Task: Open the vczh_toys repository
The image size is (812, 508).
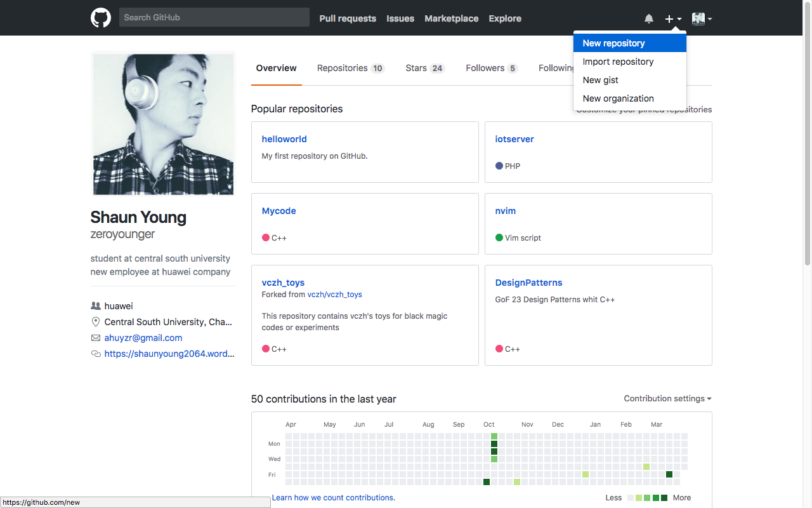Action: click(x=284, y=283)
